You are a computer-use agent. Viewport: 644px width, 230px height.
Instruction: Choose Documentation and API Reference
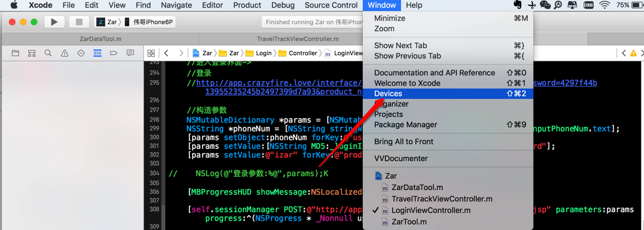point(448,73)
